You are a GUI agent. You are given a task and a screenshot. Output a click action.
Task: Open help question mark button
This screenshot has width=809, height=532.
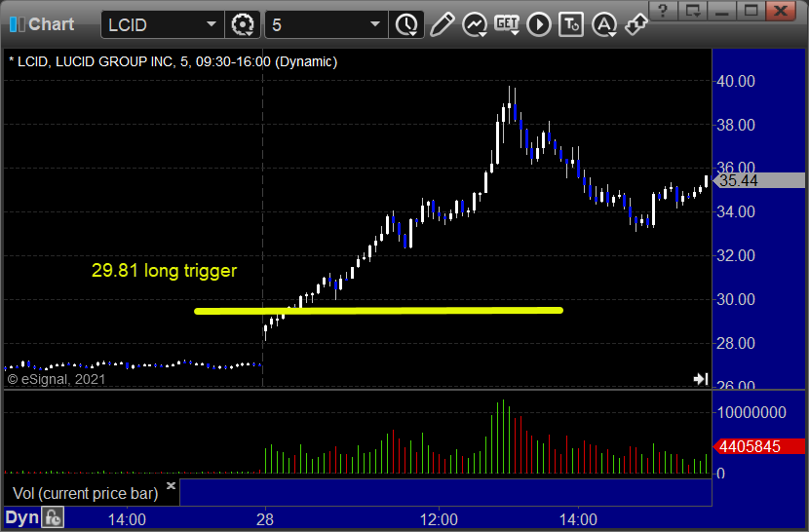pyautogui.click(x=663, y=10)
